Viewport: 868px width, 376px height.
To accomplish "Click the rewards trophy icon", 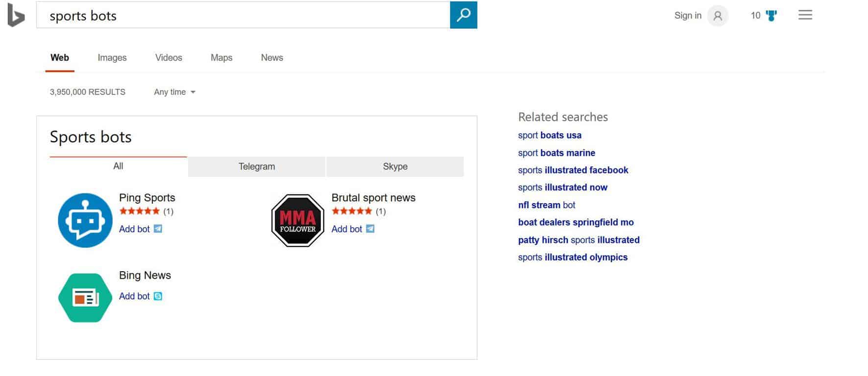I will (772, 16).
